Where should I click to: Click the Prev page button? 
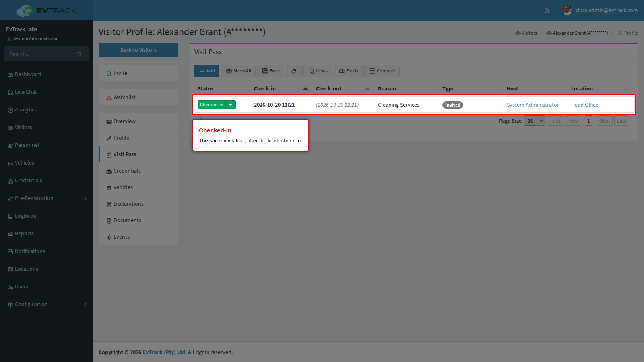coord(572,121)
